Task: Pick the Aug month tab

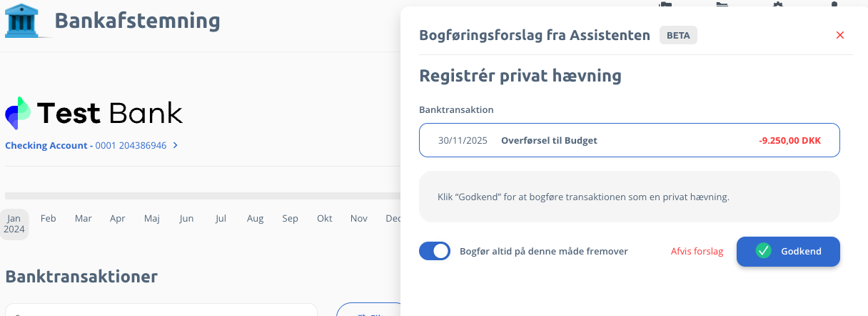Action: [255, 218]
